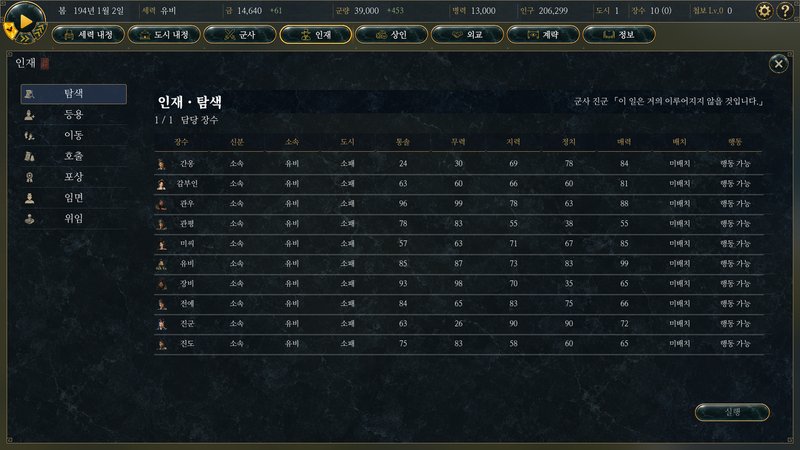Sort by 소속 column header

coord(292,142)
